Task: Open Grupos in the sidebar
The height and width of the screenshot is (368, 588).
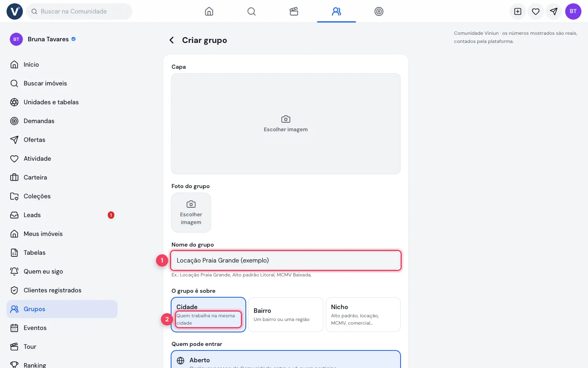Action: pos(62,309)
